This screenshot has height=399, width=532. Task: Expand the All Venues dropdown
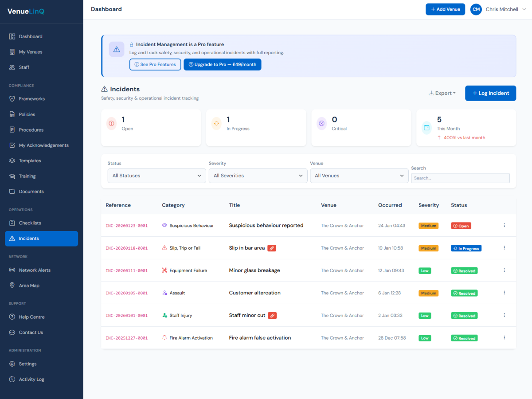tap(359, 176)
